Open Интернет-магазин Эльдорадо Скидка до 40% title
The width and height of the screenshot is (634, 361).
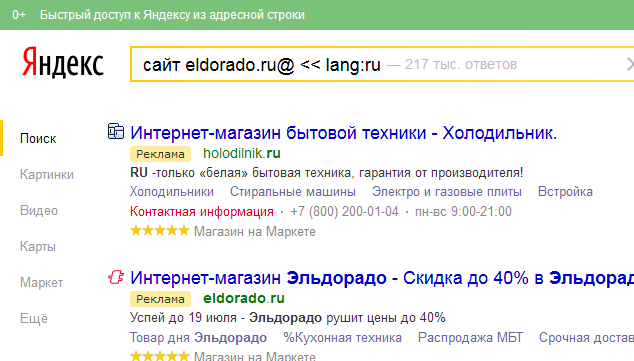pyautogui.click(x=382, y=278)
